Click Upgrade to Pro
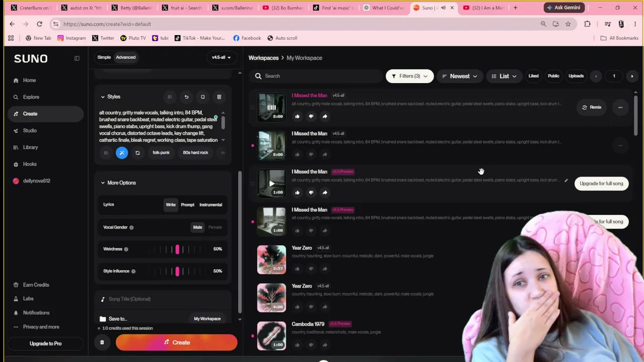The image size is (644, 362). coord(45,343)
